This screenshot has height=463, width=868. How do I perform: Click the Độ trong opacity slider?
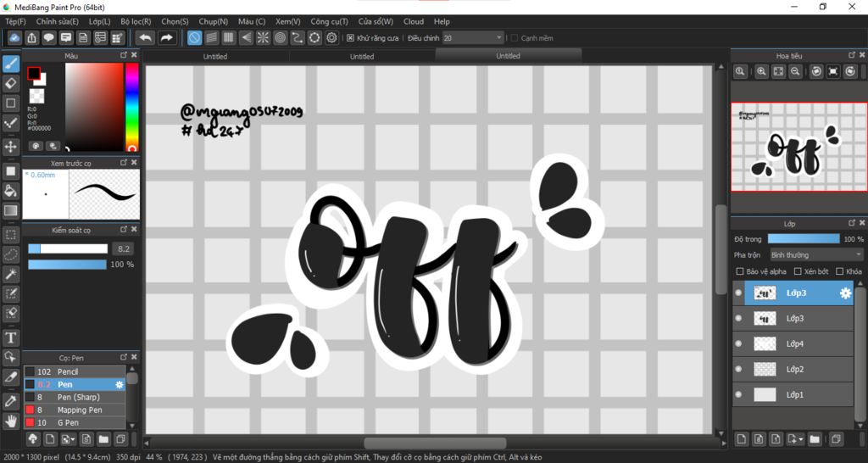pyautogui.click(x=804, y=238)
